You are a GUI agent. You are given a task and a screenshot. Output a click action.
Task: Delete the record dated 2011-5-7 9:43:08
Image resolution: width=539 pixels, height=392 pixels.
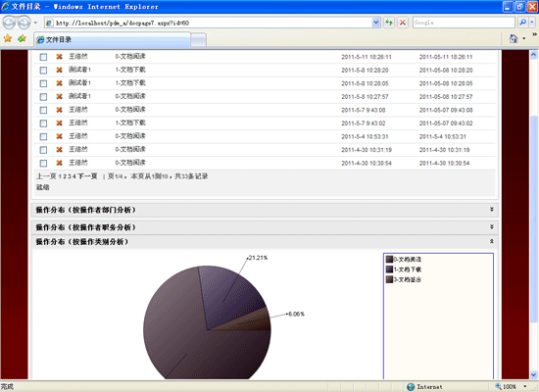click(x=60, y=110)
